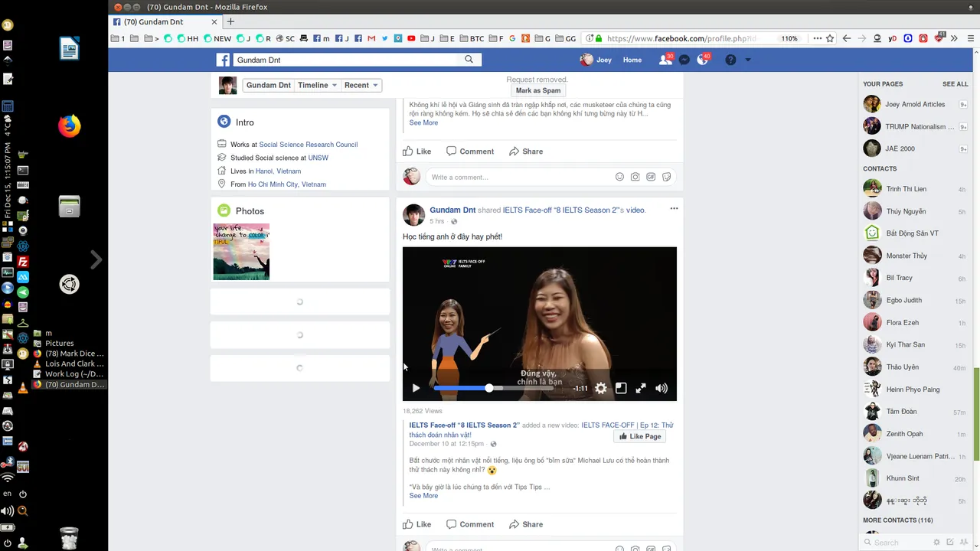Open the Notifications globe icon
This screenshot has width=980, height=551.
702,60
